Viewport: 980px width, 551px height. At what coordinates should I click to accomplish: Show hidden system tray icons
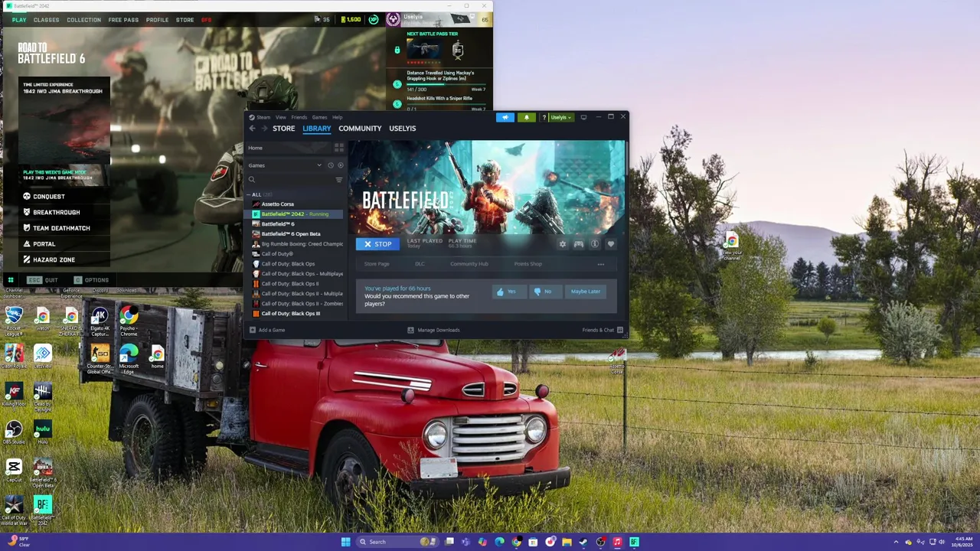(896, 542)
